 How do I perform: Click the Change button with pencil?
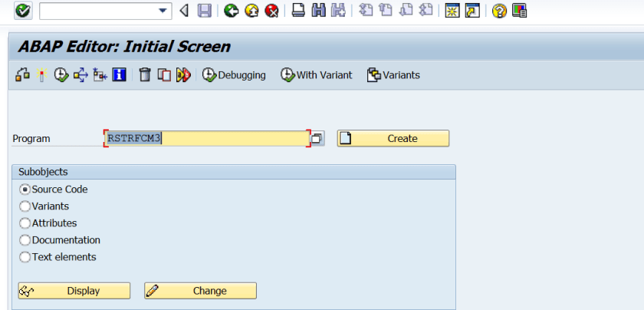pyautogui.click(x=200, y=291)
